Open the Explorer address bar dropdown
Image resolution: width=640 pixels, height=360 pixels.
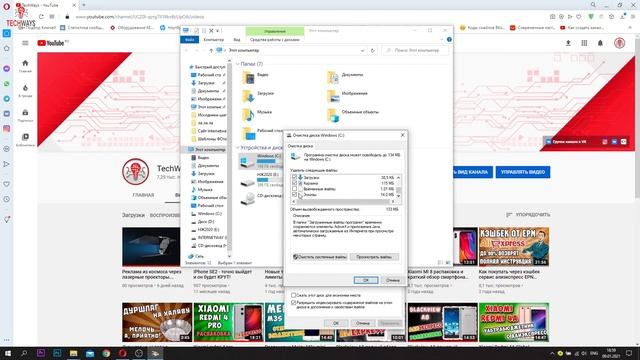[362, 51]
